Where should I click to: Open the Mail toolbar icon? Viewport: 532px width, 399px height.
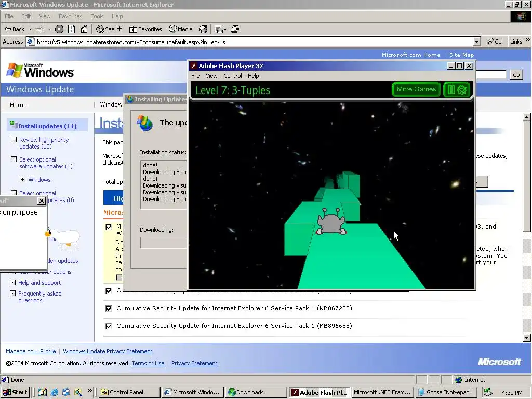[219, 29]
